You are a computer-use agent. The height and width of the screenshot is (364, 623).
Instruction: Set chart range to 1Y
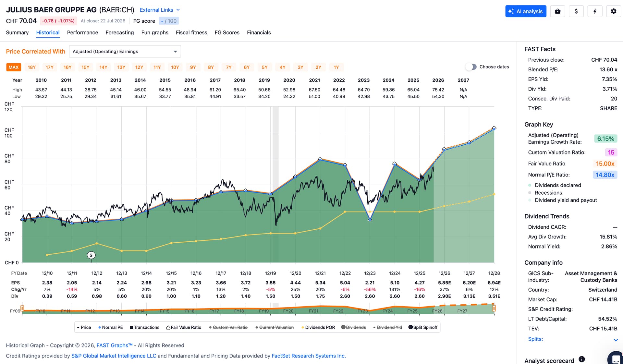coord(336,67)
